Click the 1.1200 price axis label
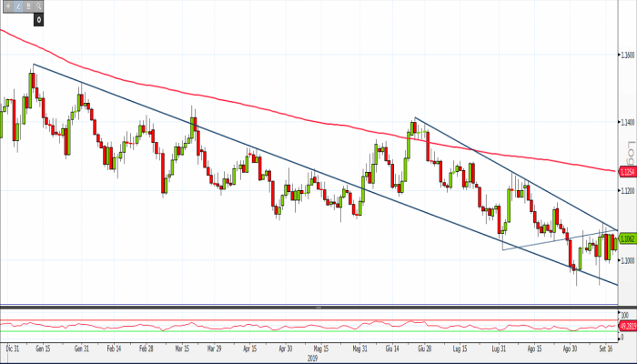 [x=628, y=190]
